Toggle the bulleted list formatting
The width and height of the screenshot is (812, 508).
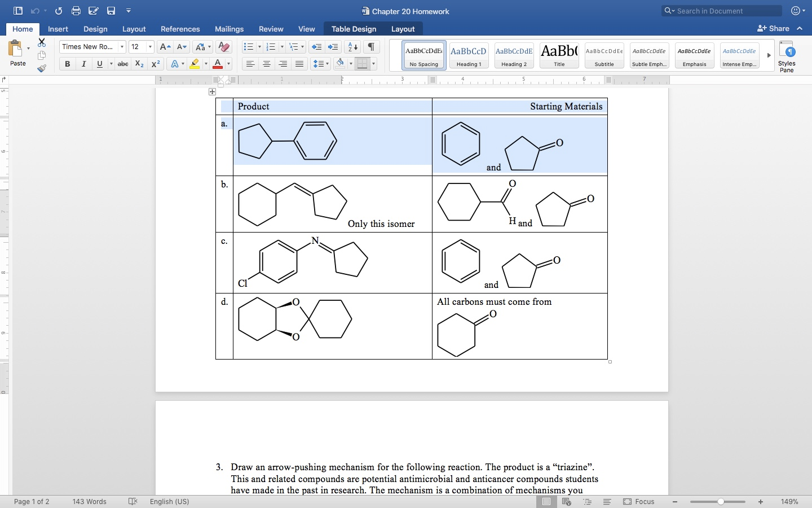[x=248, y=47]
